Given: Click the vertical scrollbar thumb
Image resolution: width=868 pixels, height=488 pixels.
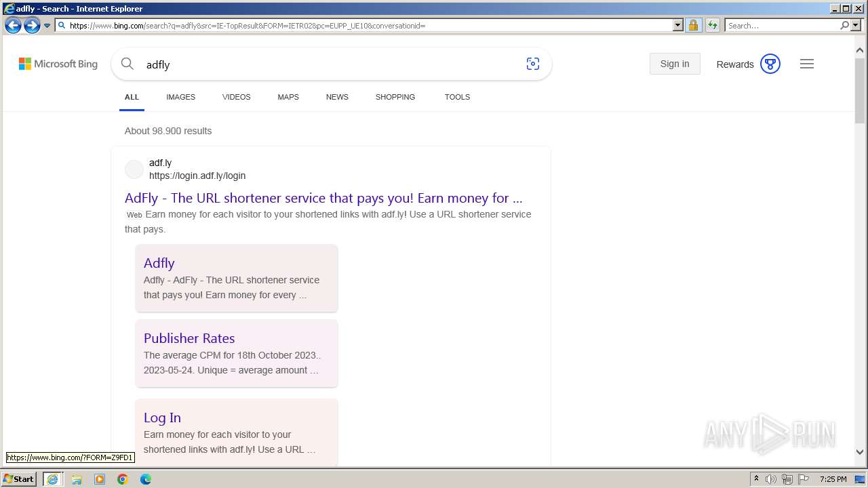Looking at the screenshot, I should (x=860, y=90).
